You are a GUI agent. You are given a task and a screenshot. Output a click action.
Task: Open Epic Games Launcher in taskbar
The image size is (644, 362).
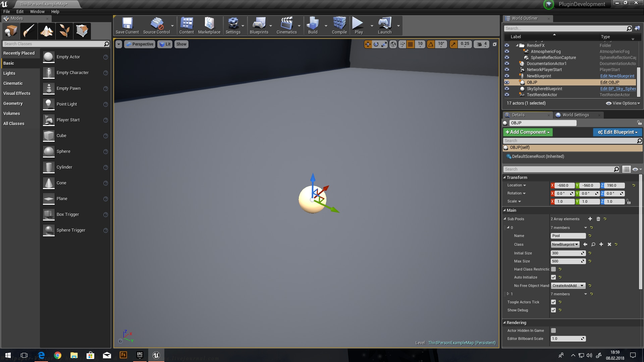tap(140, 355)
